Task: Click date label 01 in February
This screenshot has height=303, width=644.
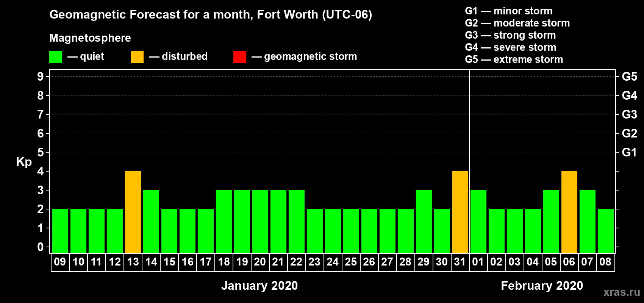Action: tap(478, 262)
